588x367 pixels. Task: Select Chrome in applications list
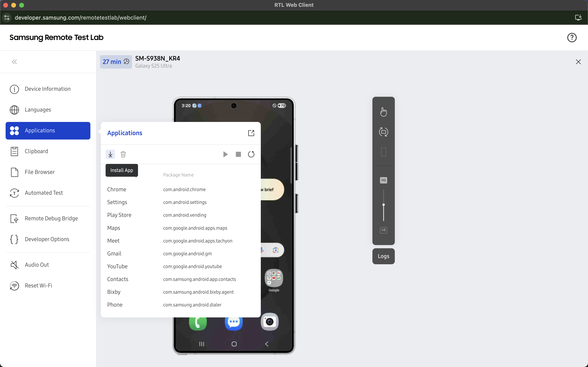[x=181, y=189]
